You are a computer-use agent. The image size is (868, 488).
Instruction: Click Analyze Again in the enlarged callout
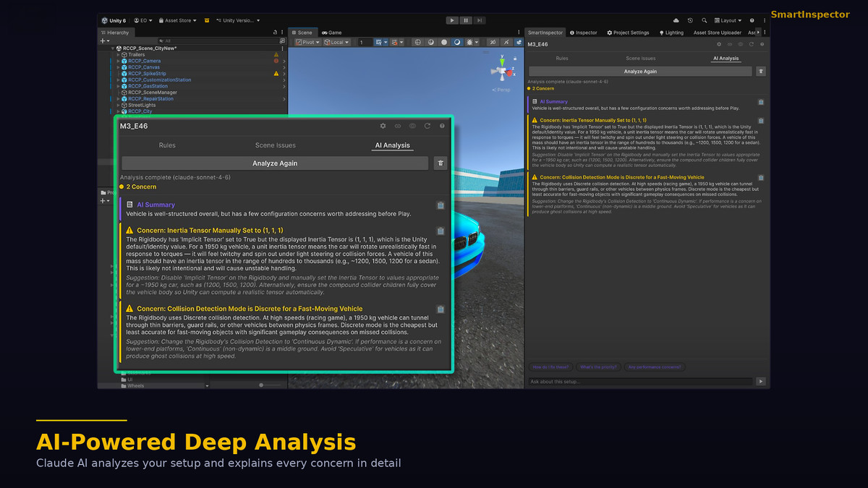coord(275,163)
